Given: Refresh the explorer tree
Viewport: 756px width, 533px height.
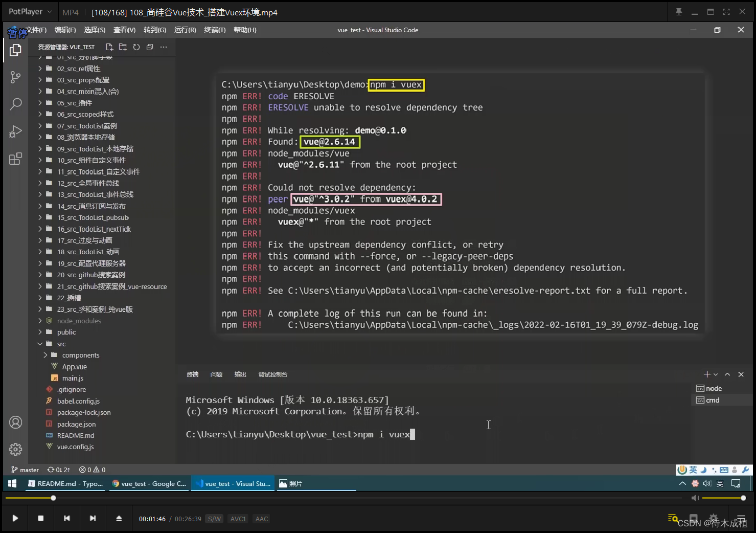Looking at the screenshot, I should pyautogui.click(x=136, y=47).
